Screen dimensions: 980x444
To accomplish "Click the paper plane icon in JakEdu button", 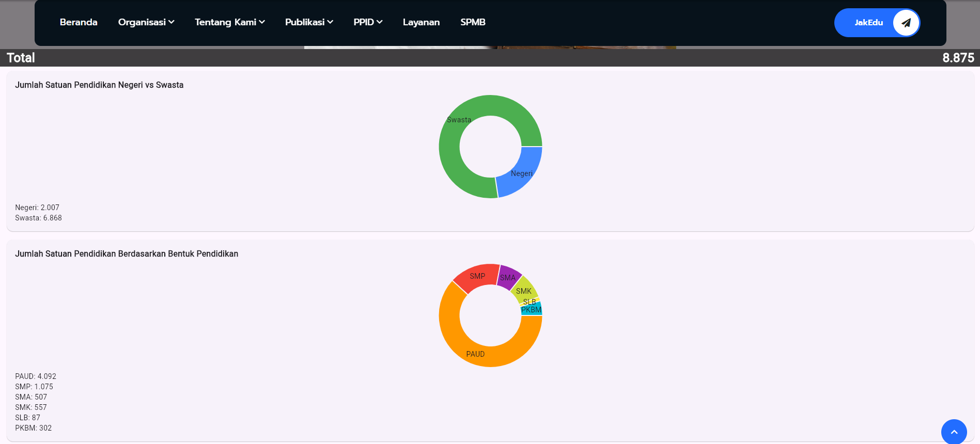I will tap(906, 23).
